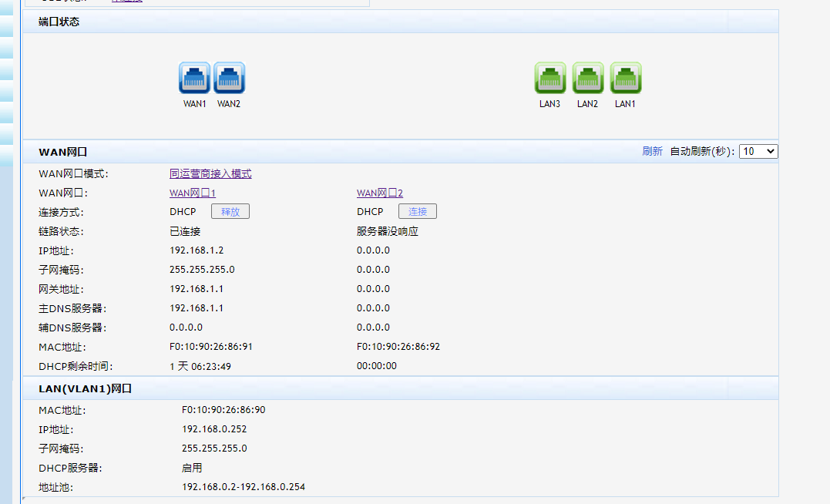Open the auto-refresh seconds dropdown
Image resolution: width=830 pixels, height=504 pixels.
point(758,151)
